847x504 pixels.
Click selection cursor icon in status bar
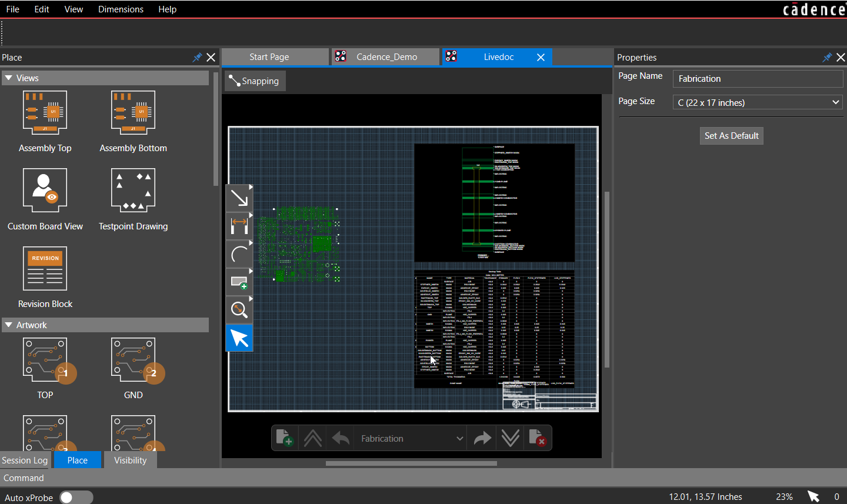(x=813, y=497)
